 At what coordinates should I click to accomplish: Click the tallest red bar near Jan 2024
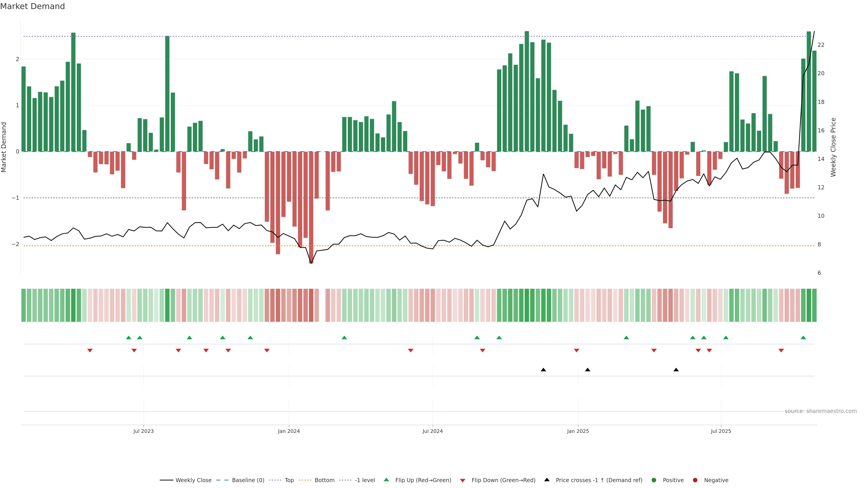[311, 207]
